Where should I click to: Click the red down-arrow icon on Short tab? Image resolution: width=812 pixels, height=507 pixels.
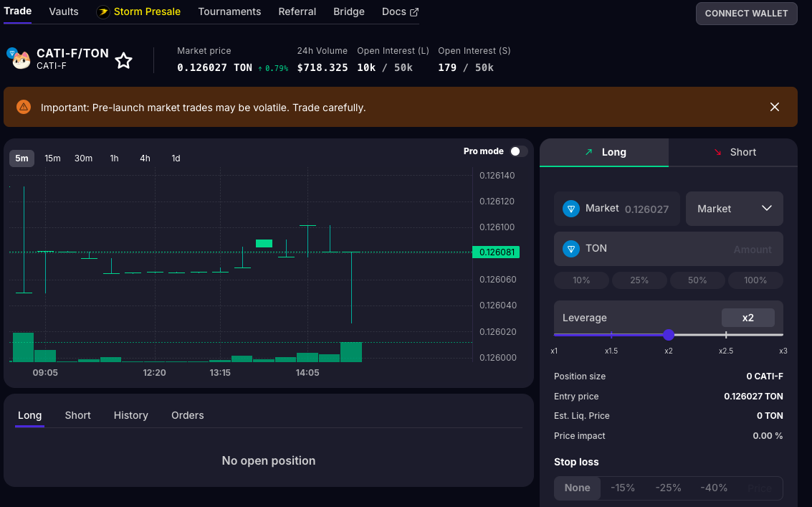pos(717,152)
